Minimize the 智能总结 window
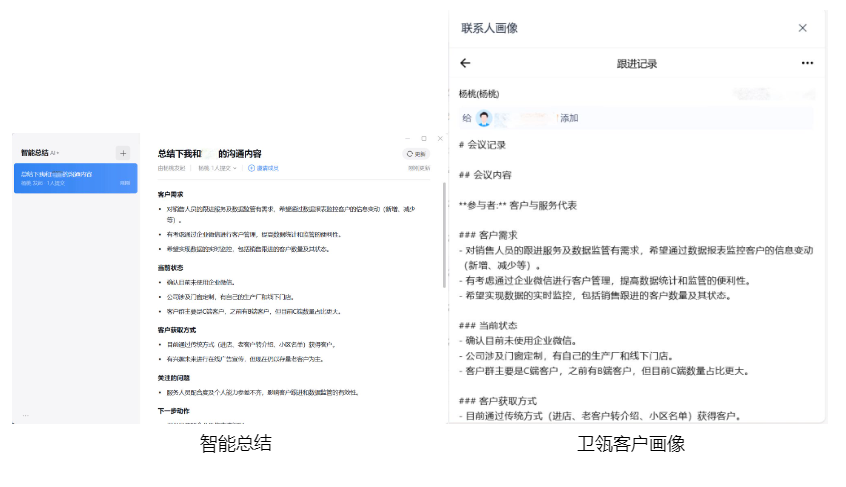The height and width of the screenshot is (487, 846). coord(408,138)
